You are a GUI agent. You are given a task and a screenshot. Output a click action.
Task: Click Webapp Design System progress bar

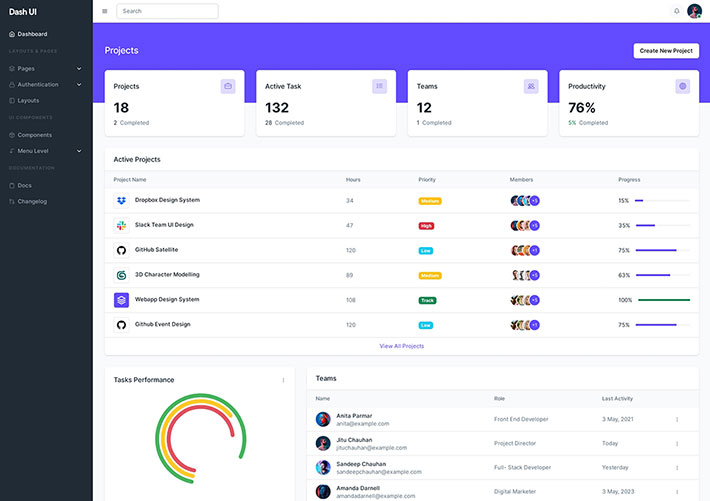click(x=663, y=300)
